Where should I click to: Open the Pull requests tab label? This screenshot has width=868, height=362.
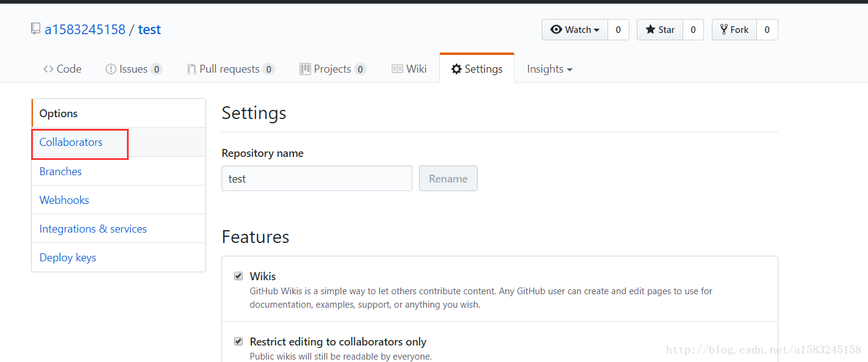pos(229,69)
